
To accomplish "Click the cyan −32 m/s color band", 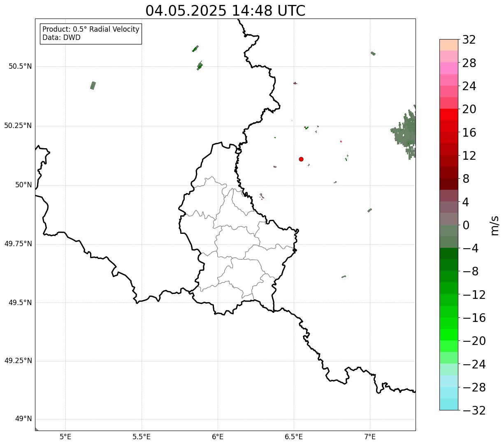I will [x=449, y=404].
